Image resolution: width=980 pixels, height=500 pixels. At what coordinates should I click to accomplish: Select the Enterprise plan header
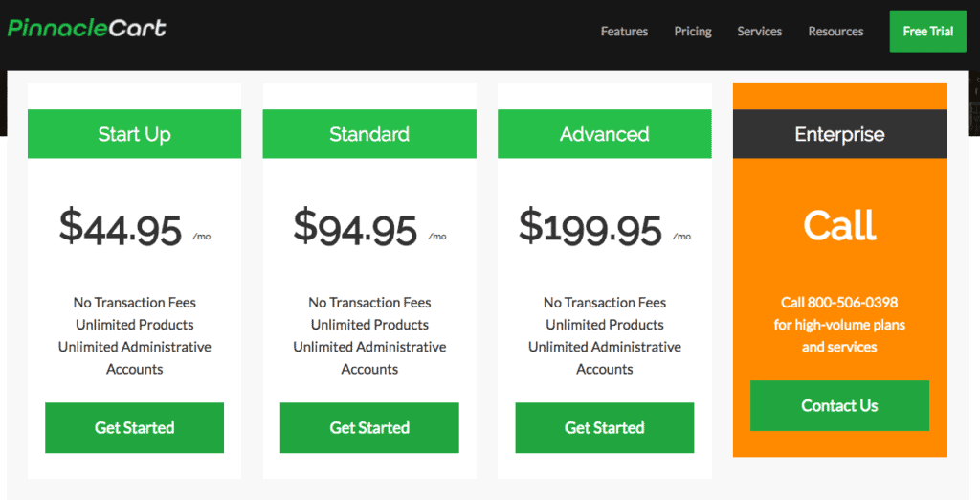pyautogui.click(x=839, y=134)
